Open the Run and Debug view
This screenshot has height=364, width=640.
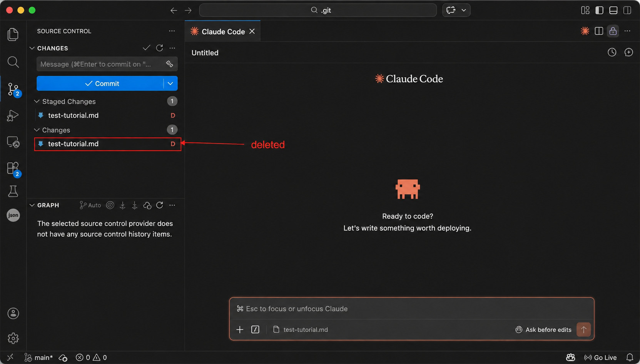13,115
